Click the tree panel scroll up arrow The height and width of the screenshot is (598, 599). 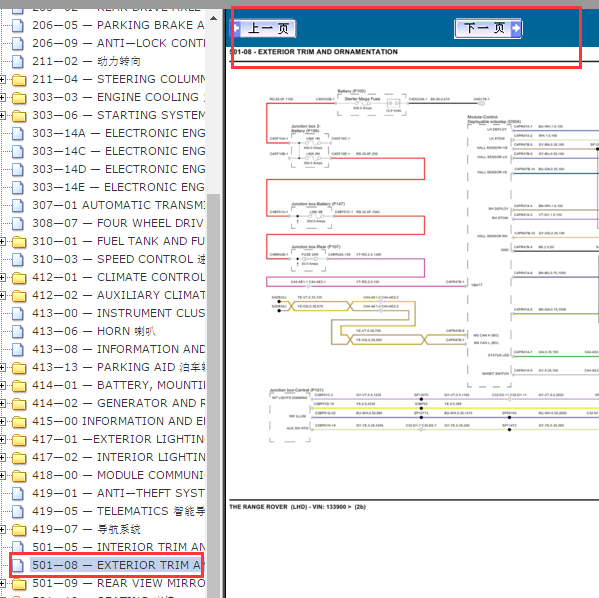pyautogui.click(x=214, y=18)
